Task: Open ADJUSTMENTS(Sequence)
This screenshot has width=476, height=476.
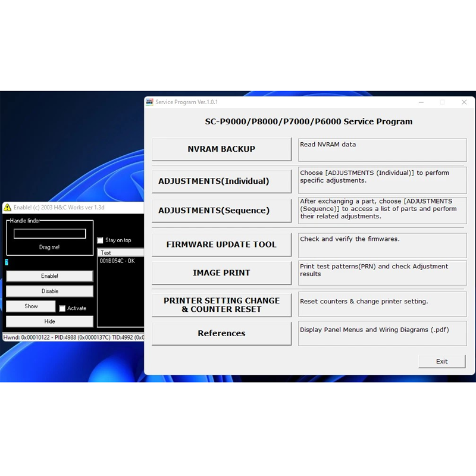Action: pos(221,211)
